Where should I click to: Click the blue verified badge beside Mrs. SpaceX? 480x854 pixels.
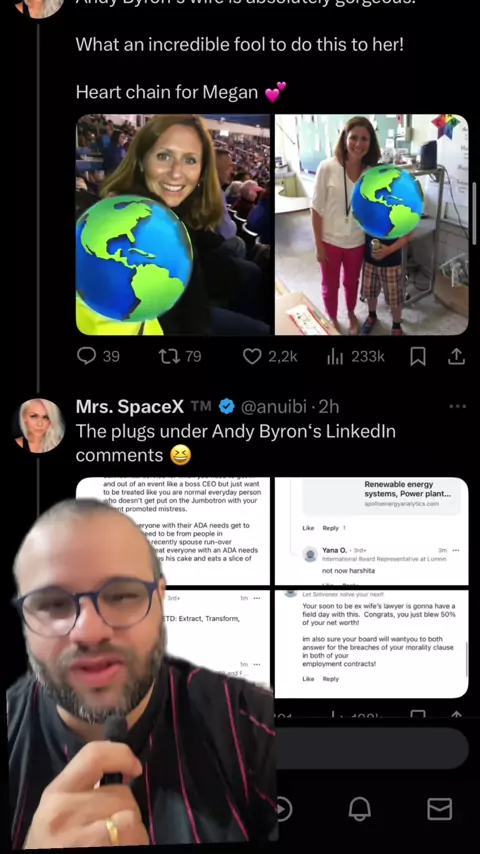pos(227,406)
